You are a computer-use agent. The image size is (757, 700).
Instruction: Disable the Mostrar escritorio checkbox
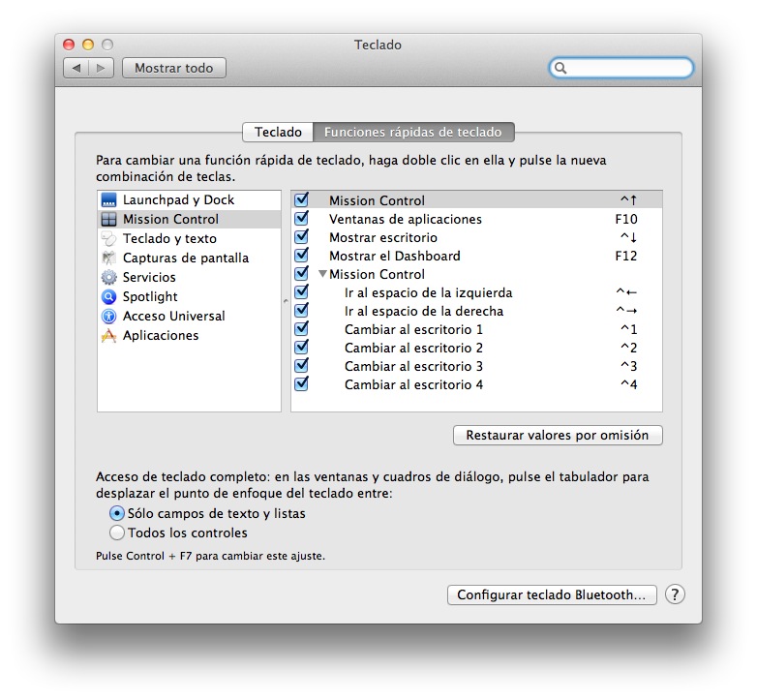coord(301,237)
